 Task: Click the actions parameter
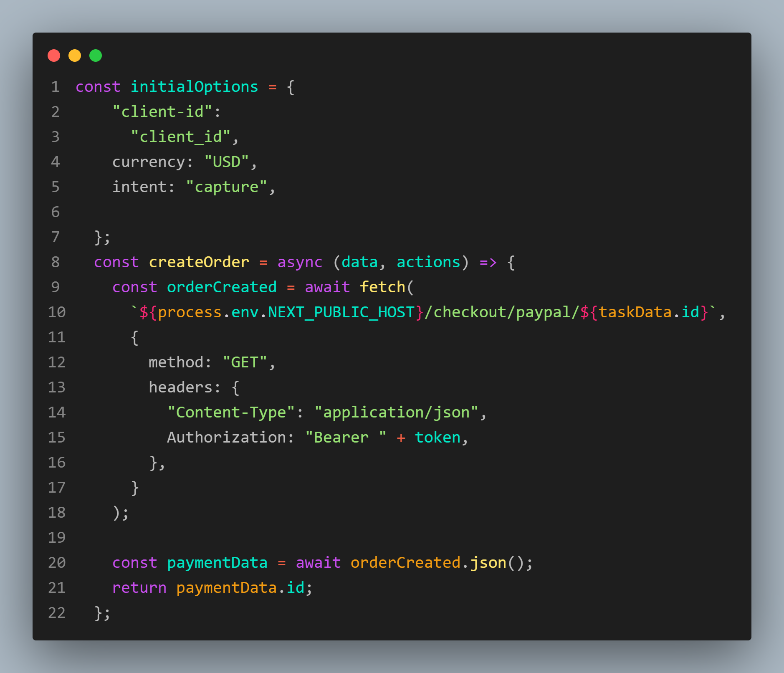pos(428,262)
